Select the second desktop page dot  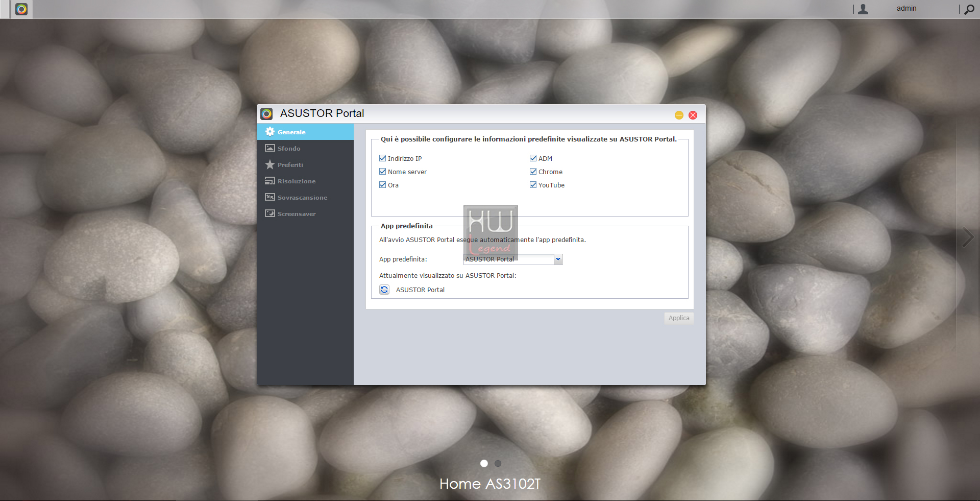click(498, 463)
